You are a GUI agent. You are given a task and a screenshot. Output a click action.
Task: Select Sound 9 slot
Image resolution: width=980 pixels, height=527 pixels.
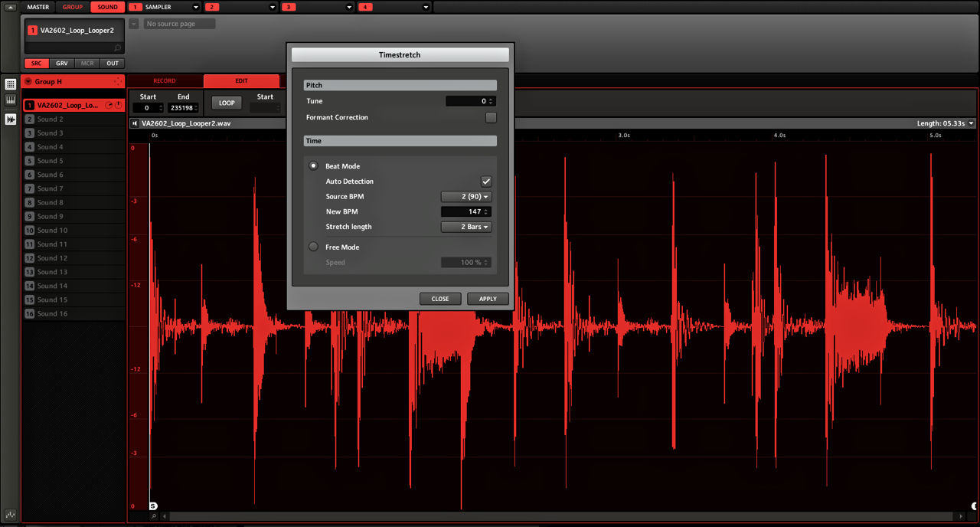coord(73,217)
